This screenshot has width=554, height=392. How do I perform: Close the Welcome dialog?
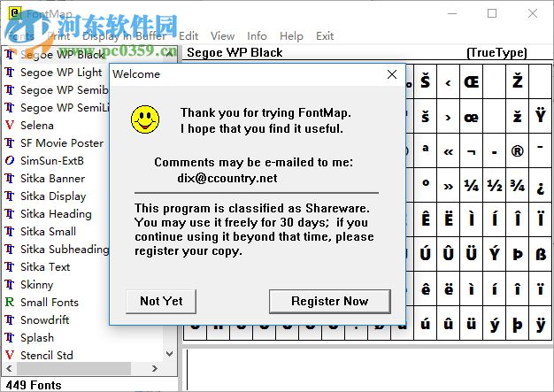[392, 74]
